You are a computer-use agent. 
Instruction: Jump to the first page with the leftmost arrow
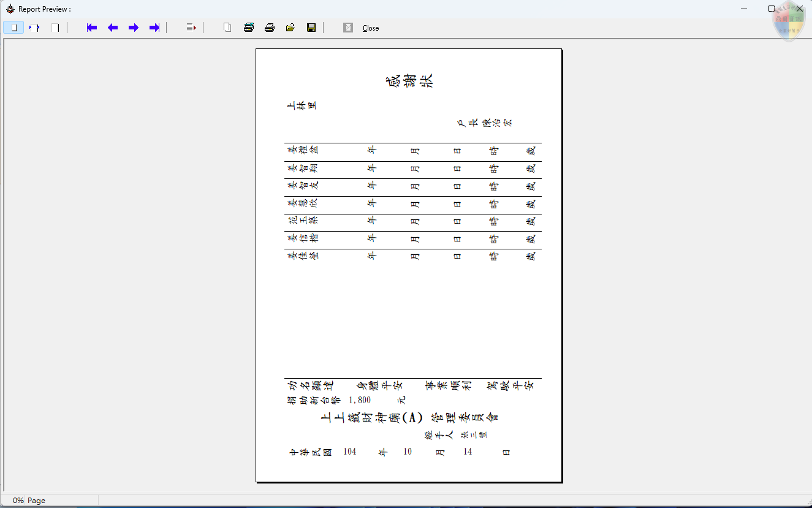(x=92, y=28)
